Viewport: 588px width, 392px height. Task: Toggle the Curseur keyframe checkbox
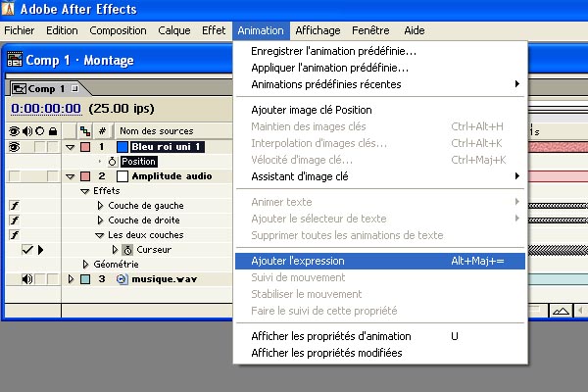[27, 250]
